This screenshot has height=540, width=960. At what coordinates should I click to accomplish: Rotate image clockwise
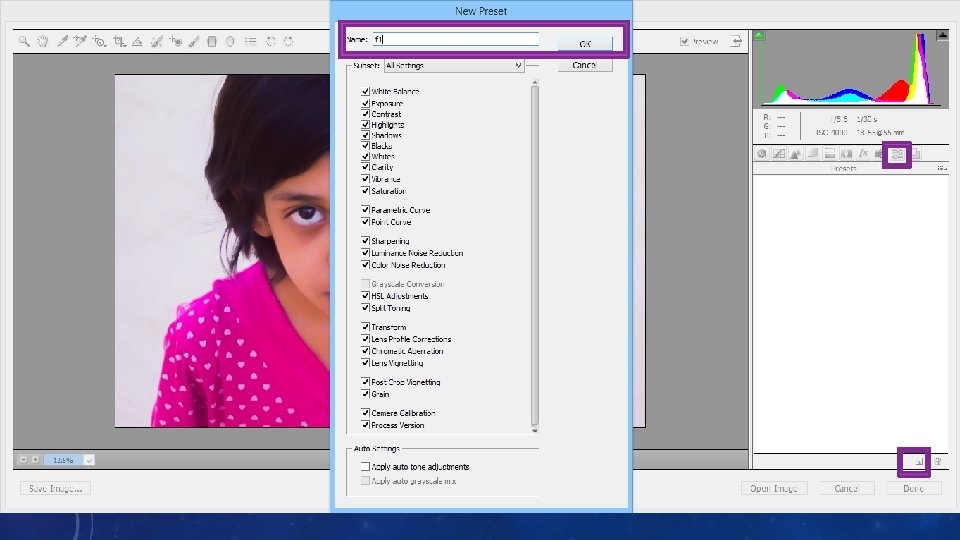[x=288, y=41]
